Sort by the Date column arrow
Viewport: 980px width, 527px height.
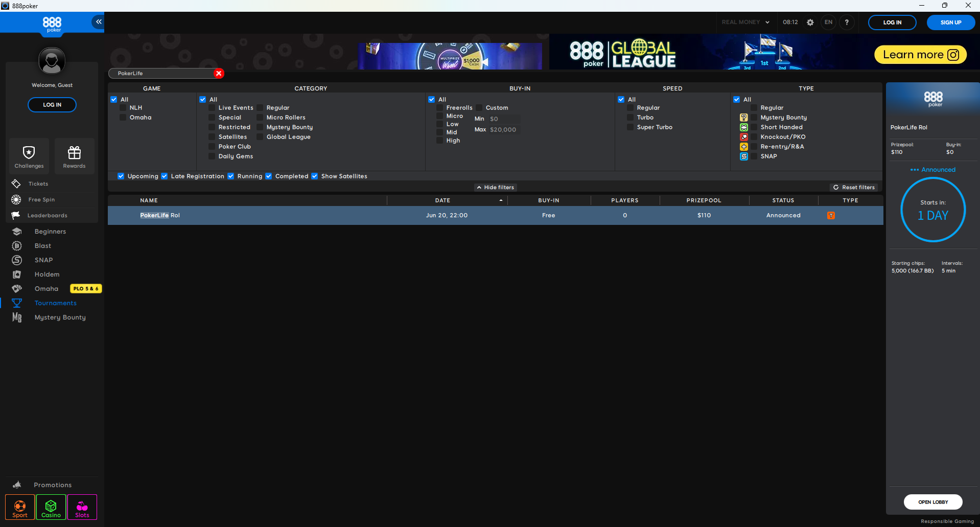[x=501, y=200]
